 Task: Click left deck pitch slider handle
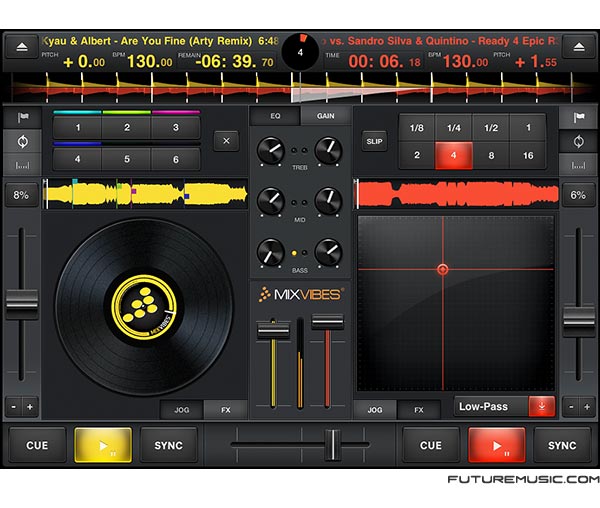[x=22, y=305]
